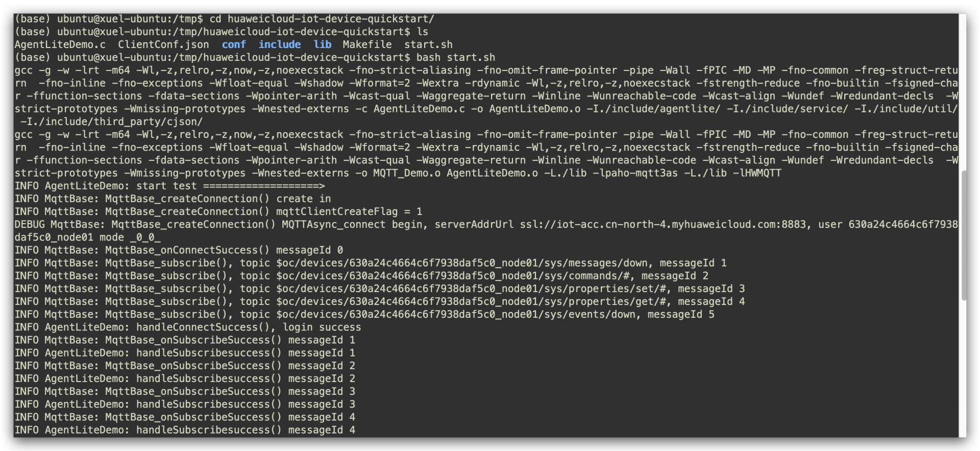Click the blue include directory name

279,44
